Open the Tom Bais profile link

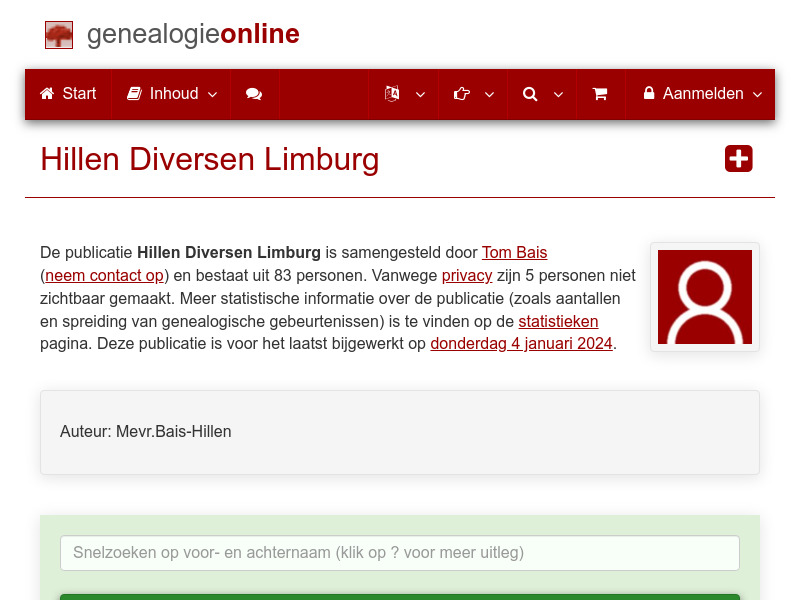point(514,252)
